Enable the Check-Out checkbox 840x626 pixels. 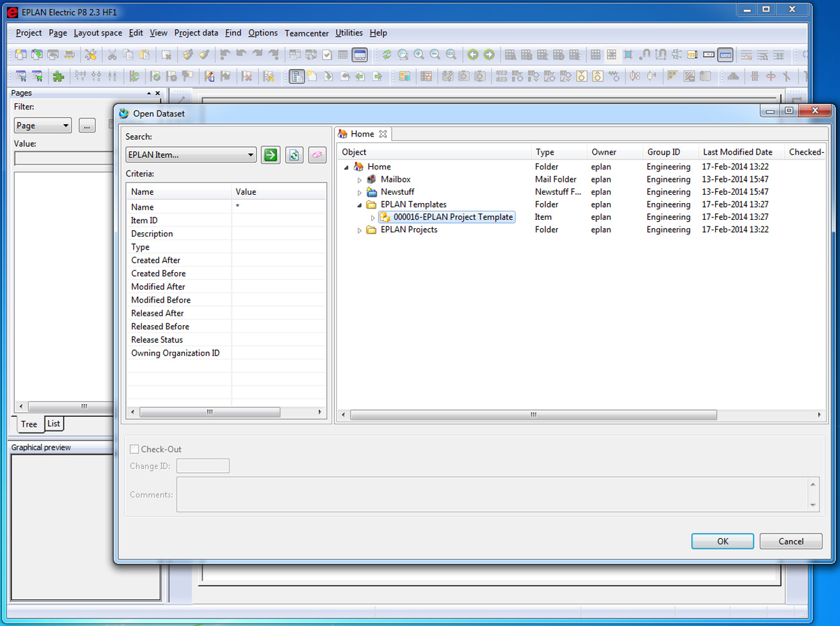tap(135, 449)
